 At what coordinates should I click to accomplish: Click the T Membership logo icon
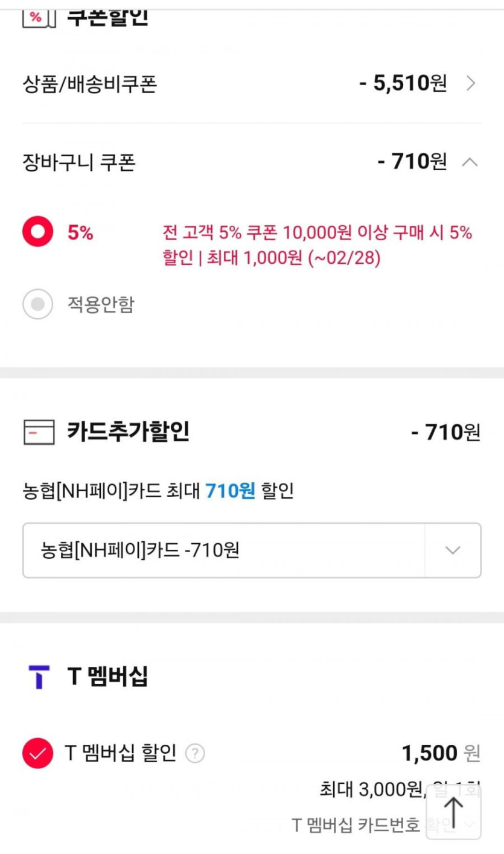tap(39, 677)
